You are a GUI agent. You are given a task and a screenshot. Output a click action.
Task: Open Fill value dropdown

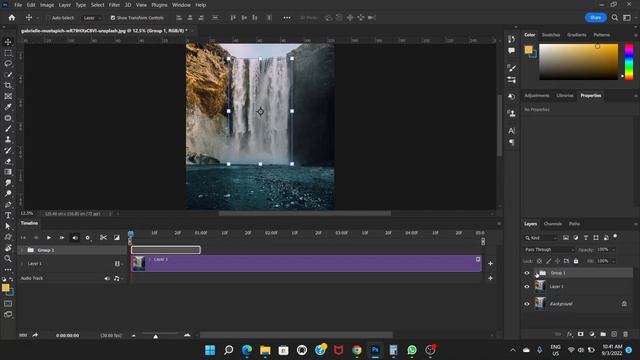[613, 261]
